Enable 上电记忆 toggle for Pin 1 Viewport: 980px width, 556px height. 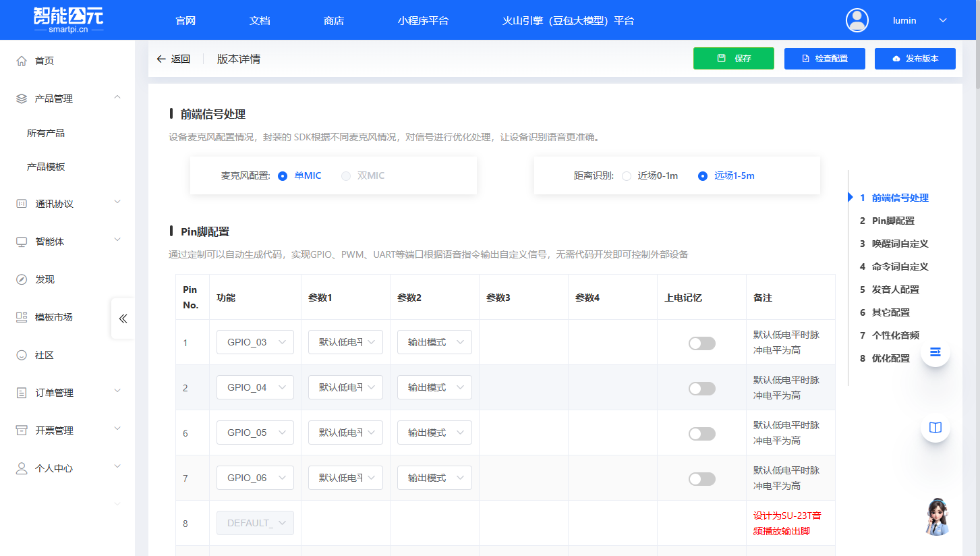(701, 343)
